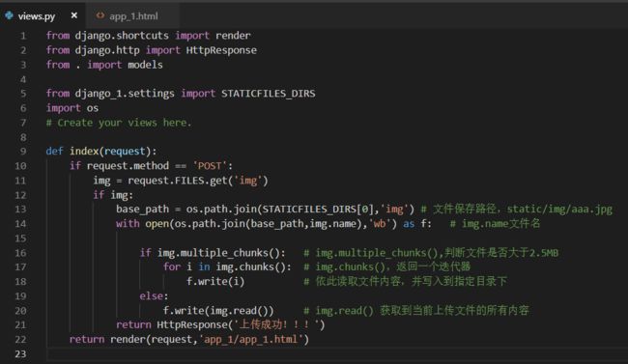
Task: Click the comment '# Create your views here.'
Action: (x=119, y=123)
